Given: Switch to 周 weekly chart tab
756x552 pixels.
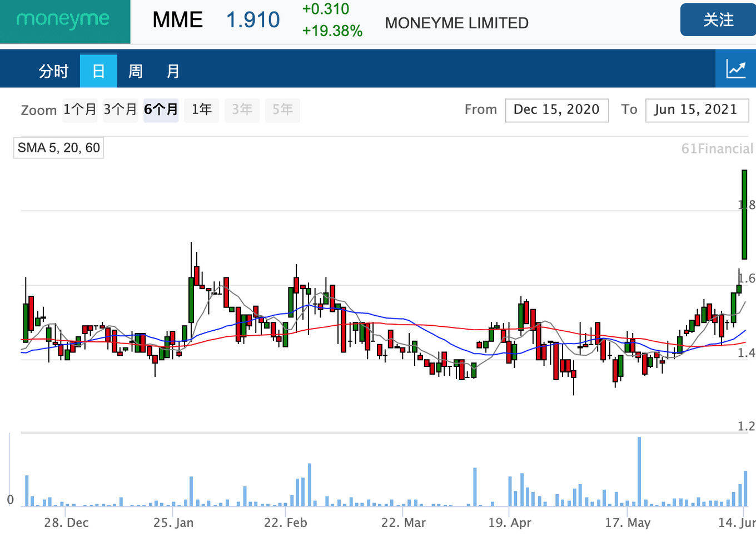Looking at the screenshot, I should 136,71.
